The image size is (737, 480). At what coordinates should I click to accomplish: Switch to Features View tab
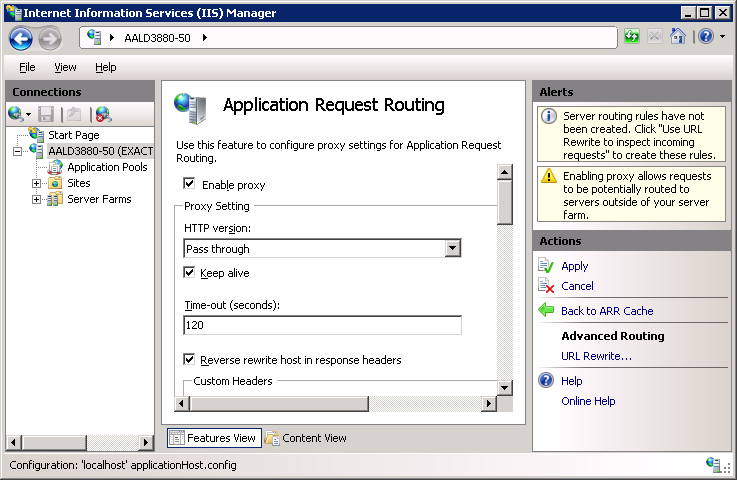tap(214, 438)
